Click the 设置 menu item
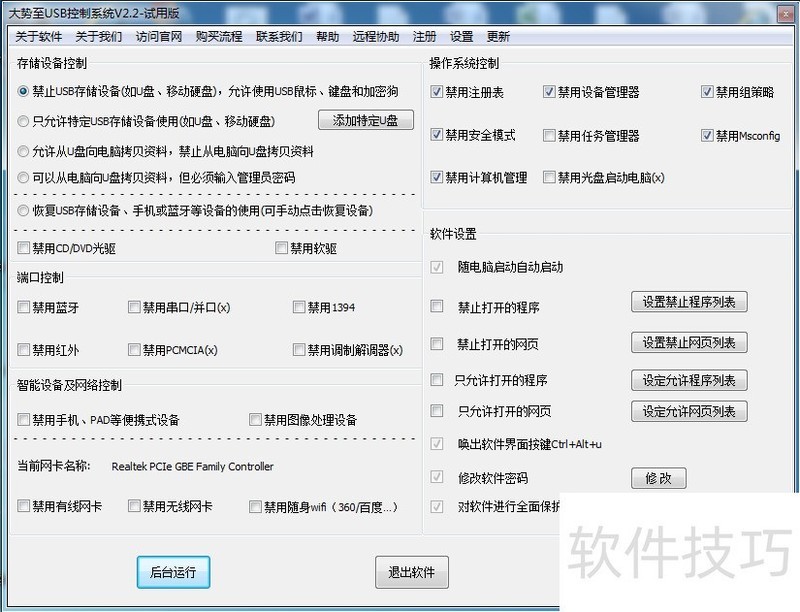Image resolution: width=800 pixels, height=612 pixels. 461,36
